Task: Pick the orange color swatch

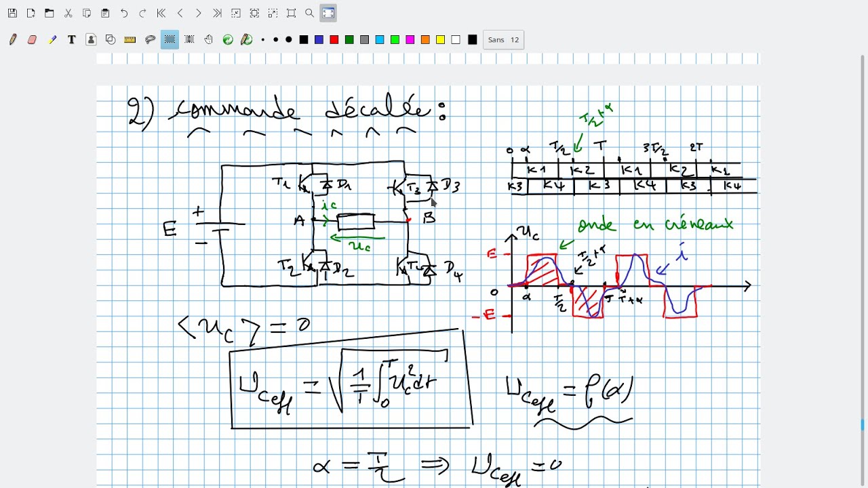Action: pyautogui.click(x=425, y=40)
